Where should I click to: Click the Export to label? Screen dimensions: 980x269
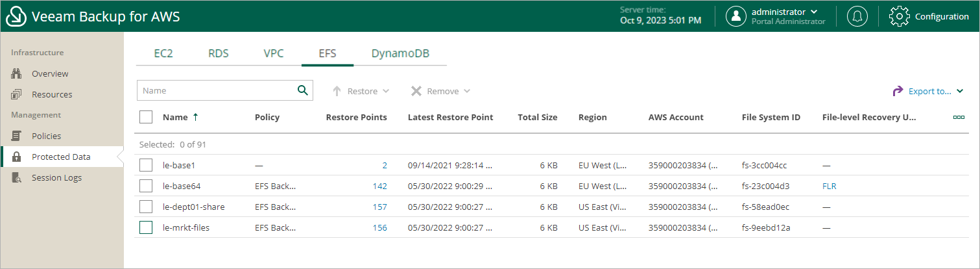coord(930,92)
